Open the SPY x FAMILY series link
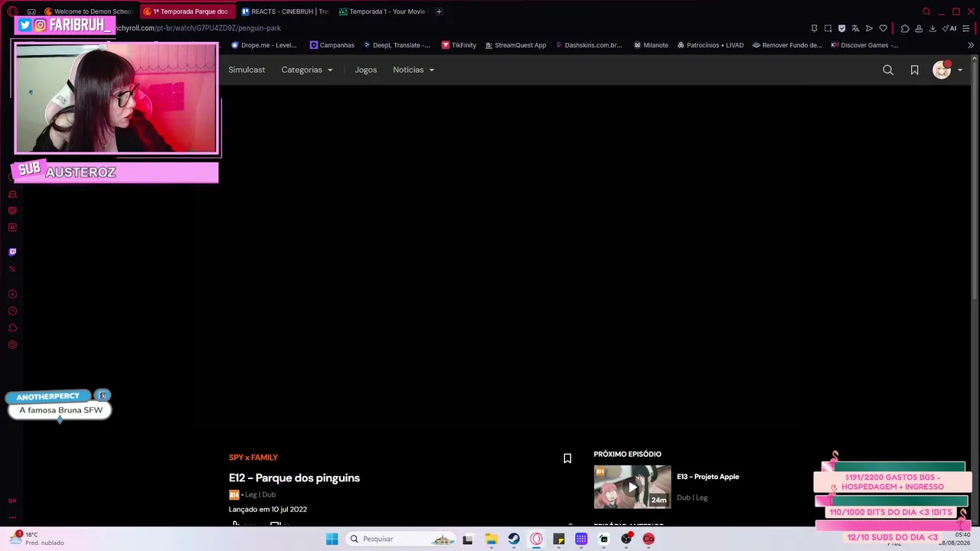 coord(253,458)
